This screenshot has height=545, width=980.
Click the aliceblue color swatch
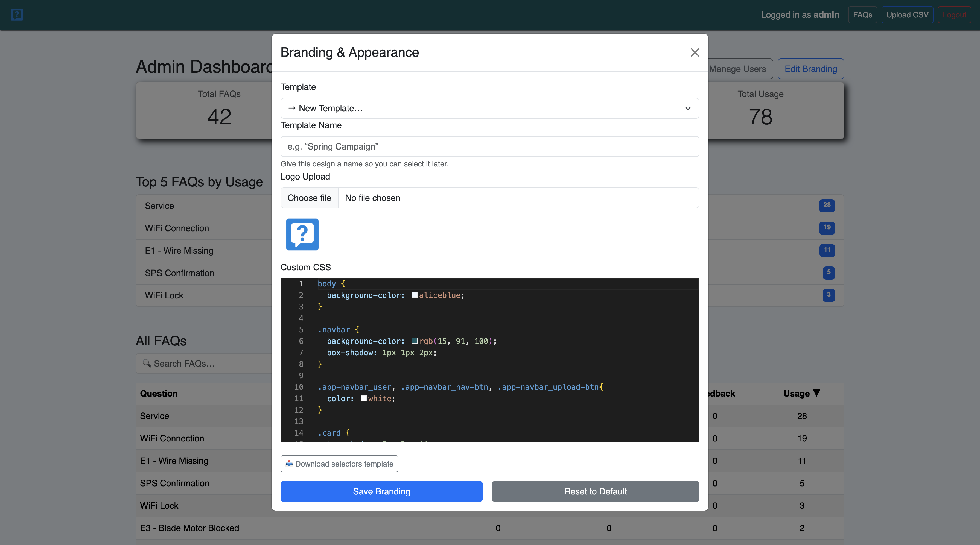pos(414,295)
